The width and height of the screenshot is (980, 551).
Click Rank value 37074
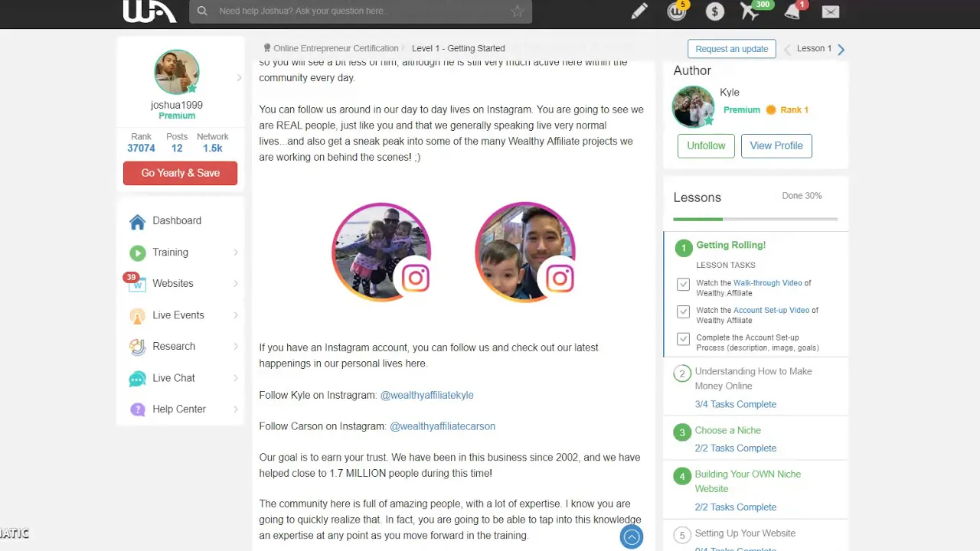click(141, 148)
